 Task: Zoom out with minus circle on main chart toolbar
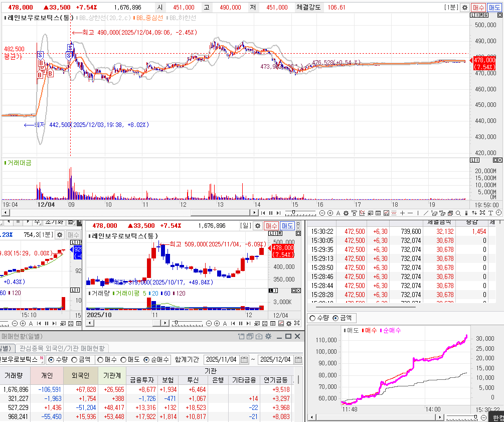click(322, 213)
